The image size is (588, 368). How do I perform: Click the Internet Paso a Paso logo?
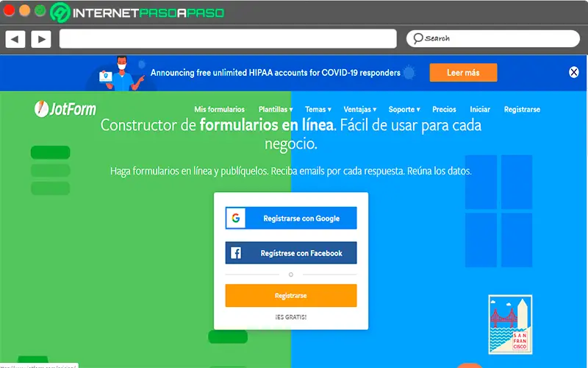pyautogui.click(x=137, y=13)
